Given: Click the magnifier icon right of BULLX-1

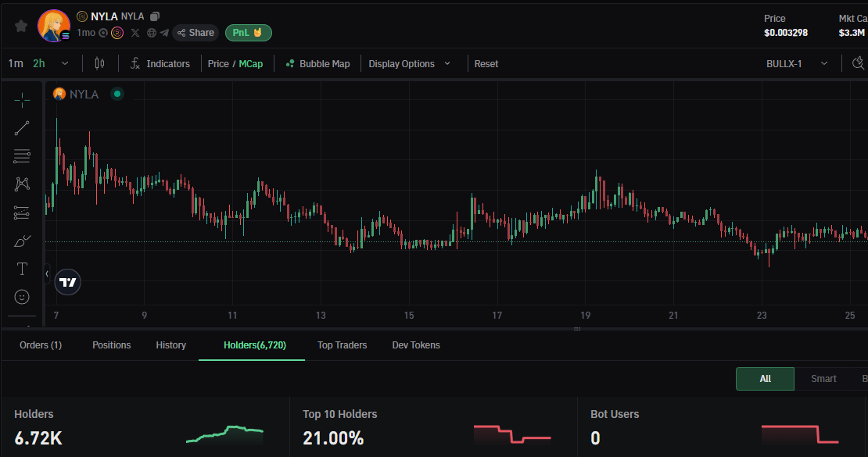Looking at the screenshot, I should click(858, 63).
